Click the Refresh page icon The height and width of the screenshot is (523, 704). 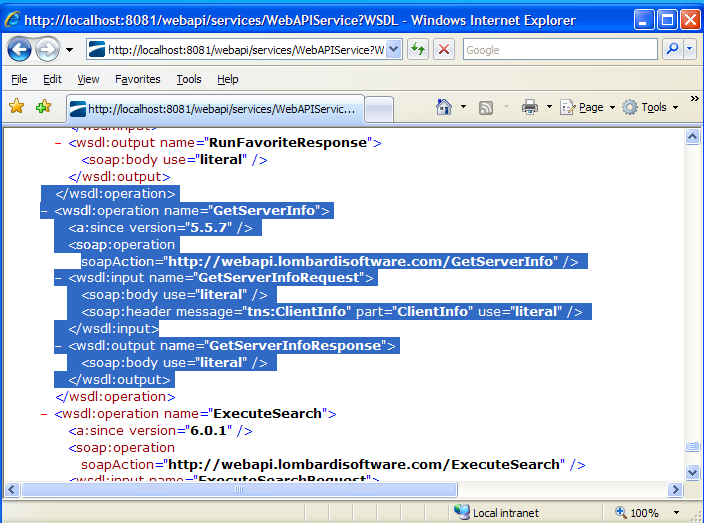(x=418, y=49)
